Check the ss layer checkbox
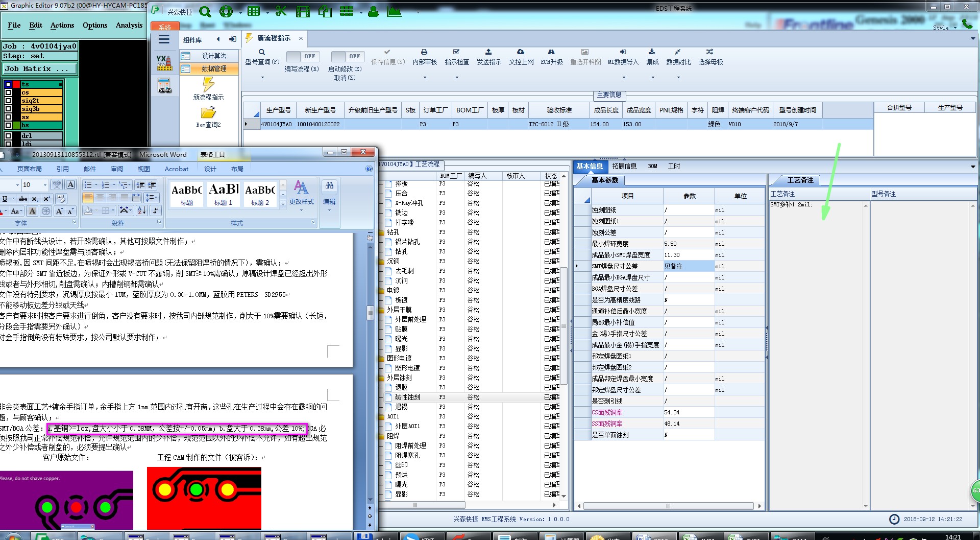The height and width of the screenshot is (540, 980). coord(8,117)
